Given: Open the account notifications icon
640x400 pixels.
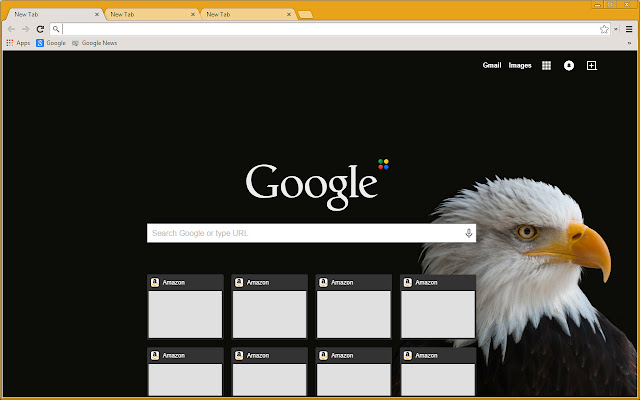Looking at the screenshot, I should 569,65.
